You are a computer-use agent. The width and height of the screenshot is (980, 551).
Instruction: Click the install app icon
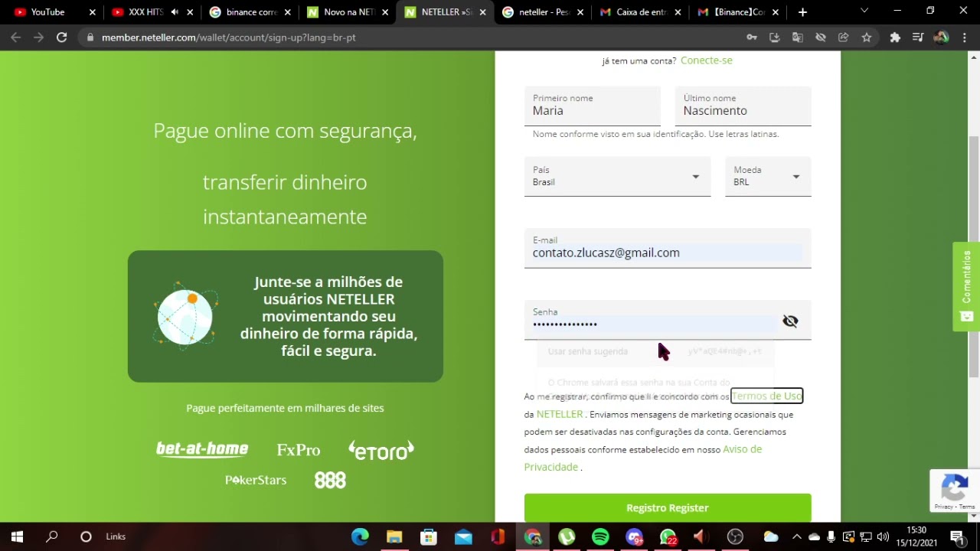[775, 37]
